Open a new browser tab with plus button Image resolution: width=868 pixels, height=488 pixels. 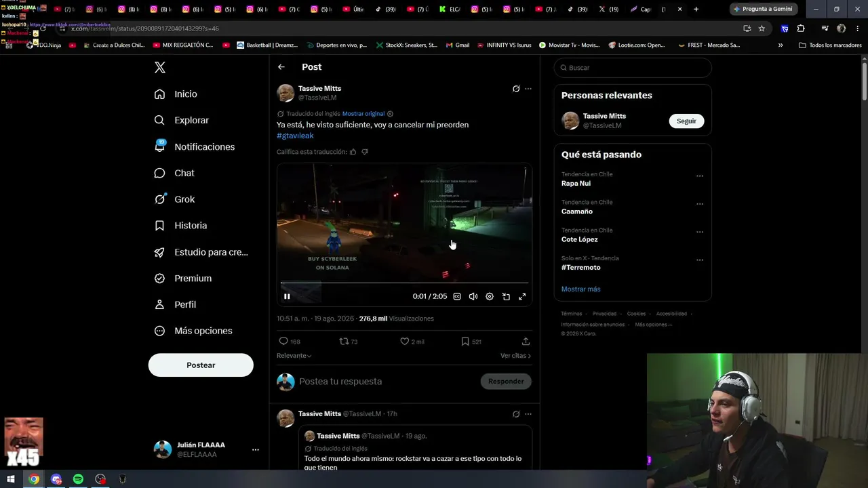click(x=696, y=9)
